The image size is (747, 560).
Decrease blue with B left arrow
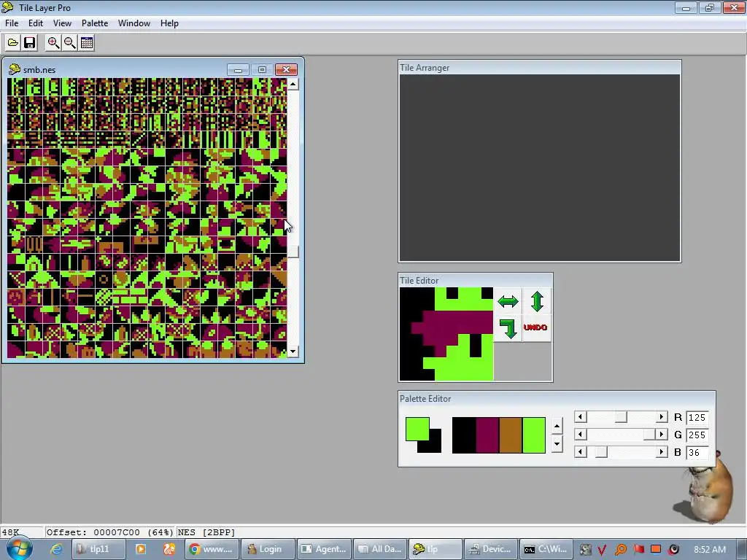(x=580, y=452)
